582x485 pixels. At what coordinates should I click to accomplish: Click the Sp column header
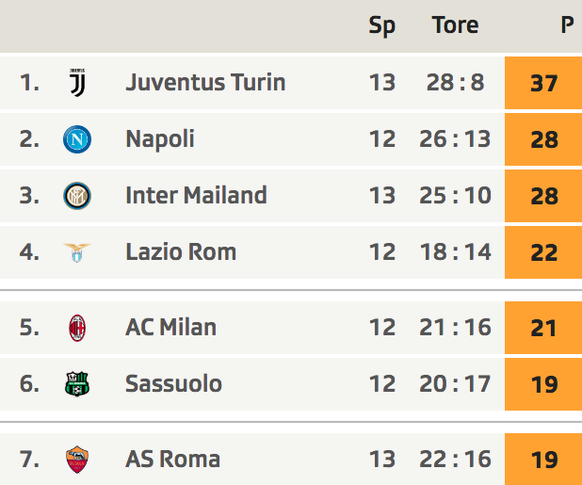382,27
